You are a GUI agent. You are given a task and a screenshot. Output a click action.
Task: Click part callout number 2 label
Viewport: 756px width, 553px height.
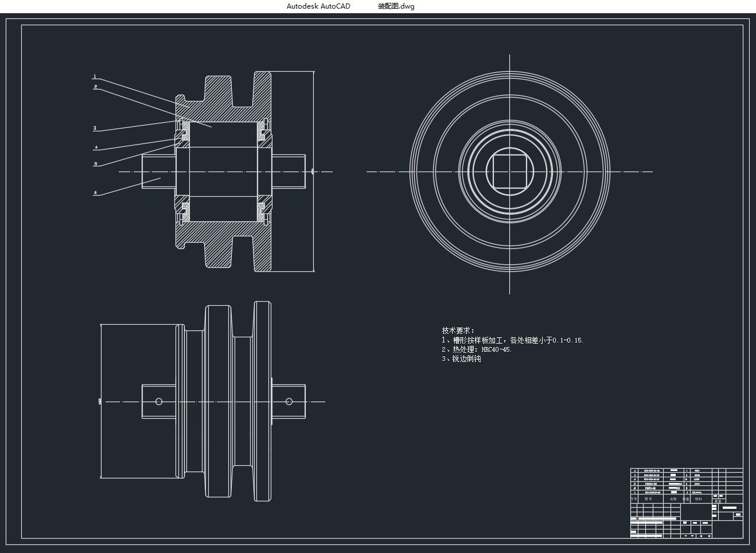95,87
